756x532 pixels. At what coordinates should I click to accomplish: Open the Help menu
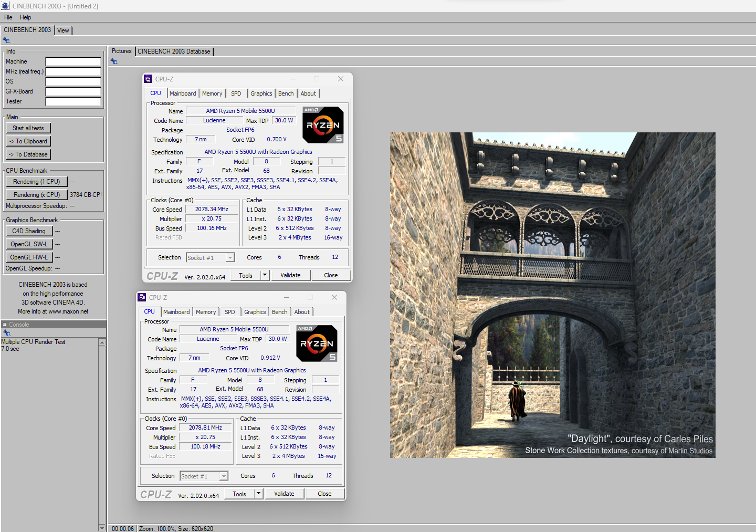pyautogui.click(x=25, y=17)
